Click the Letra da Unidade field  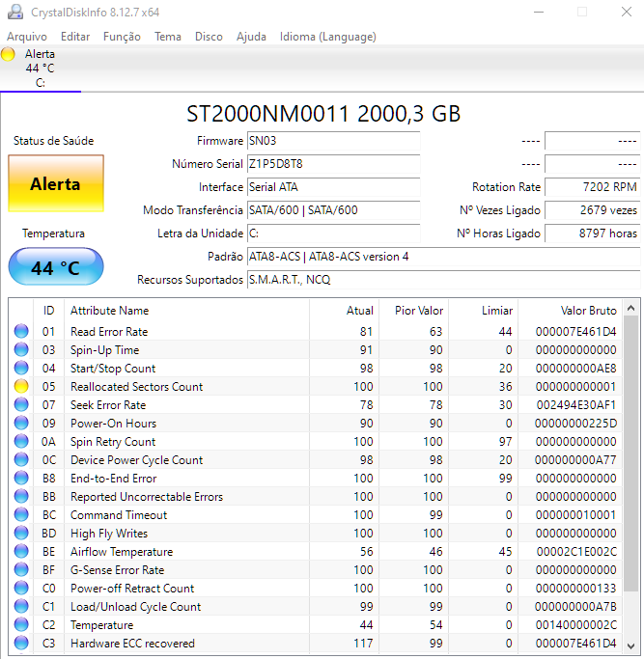(x=333, y=233)
